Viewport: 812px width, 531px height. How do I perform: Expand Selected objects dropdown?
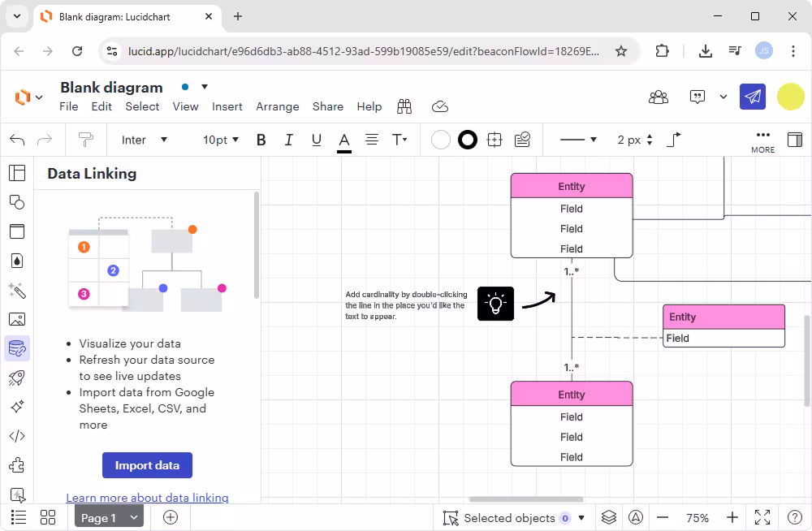[x=581, y=517]
